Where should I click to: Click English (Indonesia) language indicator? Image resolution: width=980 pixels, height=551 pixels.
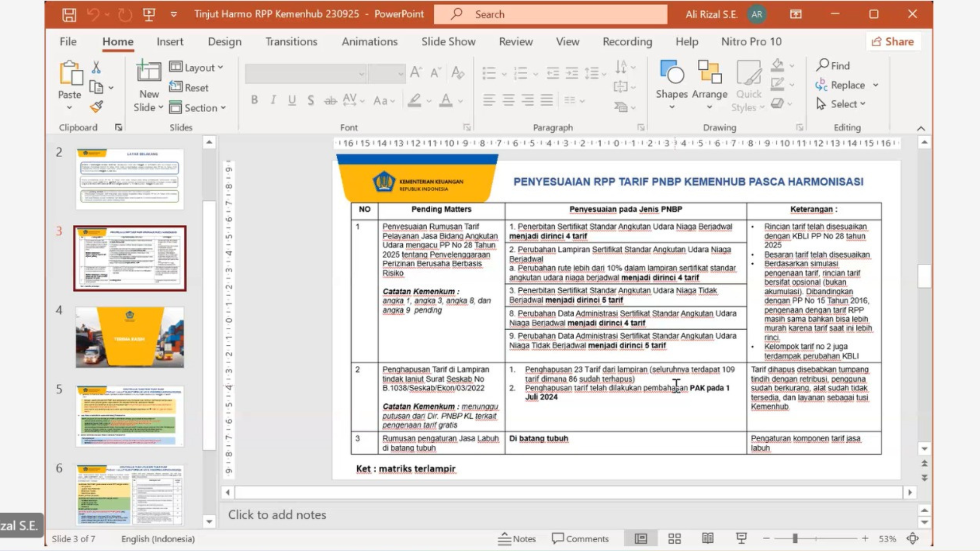tap(158, 539)
